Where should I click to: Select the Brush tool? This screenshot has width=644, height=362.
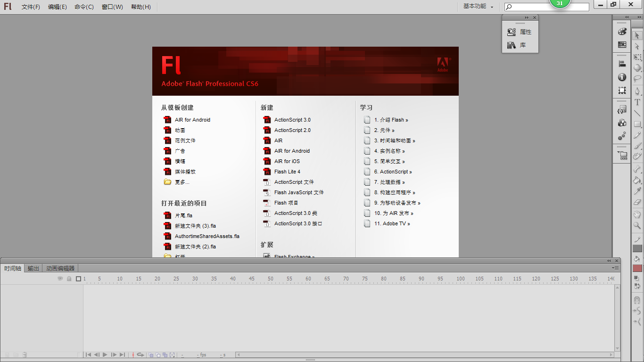tap(637, 146)
